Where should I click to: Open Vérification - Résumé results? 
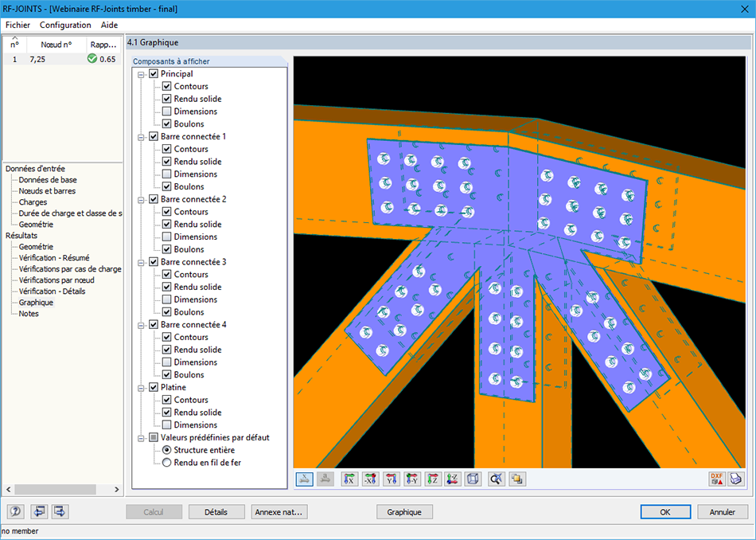click(x=54, y=258)
